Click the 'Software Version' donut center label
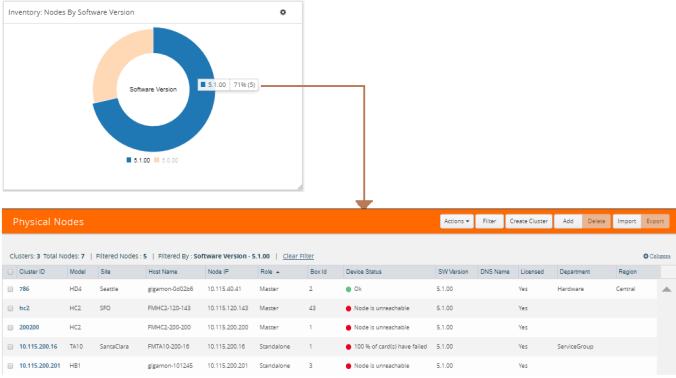 point(153,90)
